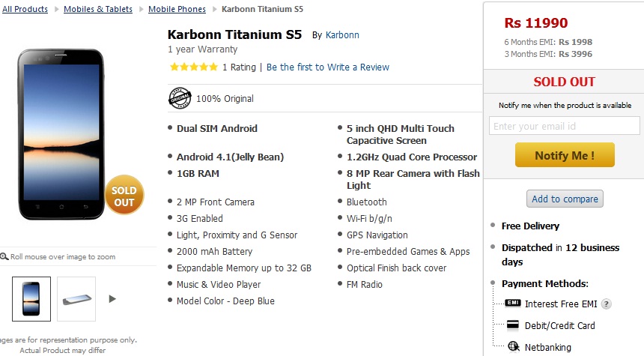Select the side view phone thumbnail
The height and width of the screenshot is (356, 644).
(76, 299)
